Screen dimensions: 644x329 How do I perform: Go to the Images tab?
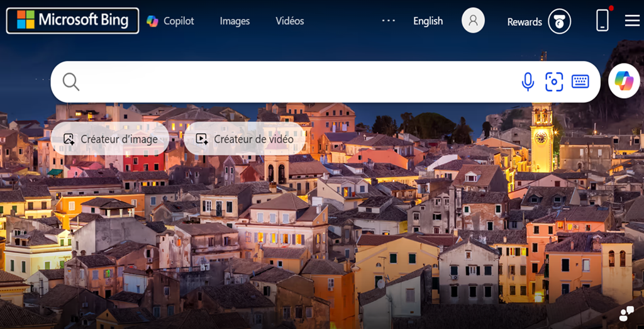(x=235, y=21)
